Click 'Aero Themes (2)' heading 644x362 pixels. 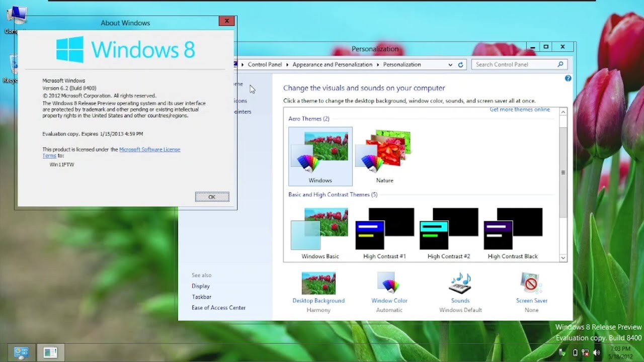pyautogui.click(x=309, y=119)
